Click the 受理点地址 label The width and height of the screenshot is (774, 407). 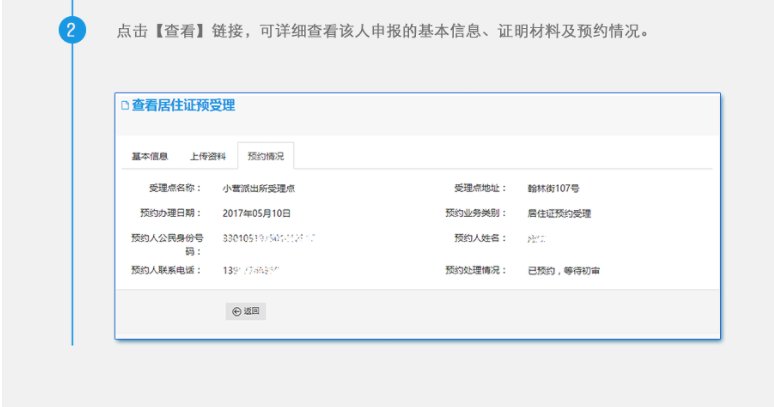(x=480, y=188)
